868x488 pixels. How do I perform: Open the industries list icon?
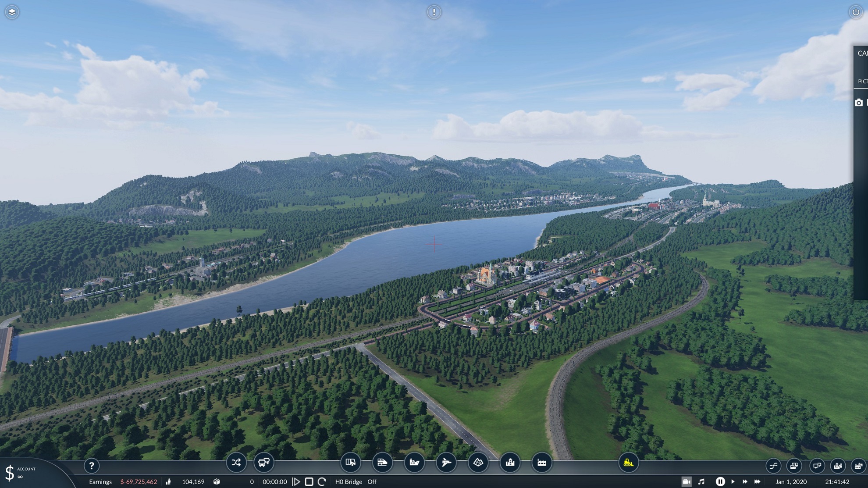pos(858,466)
